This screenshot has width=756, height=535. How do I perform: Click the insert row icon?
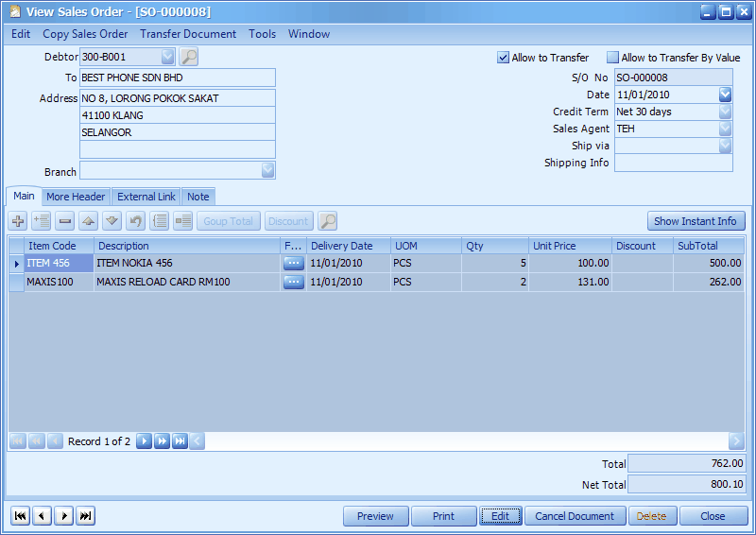(x=42, y=221)
